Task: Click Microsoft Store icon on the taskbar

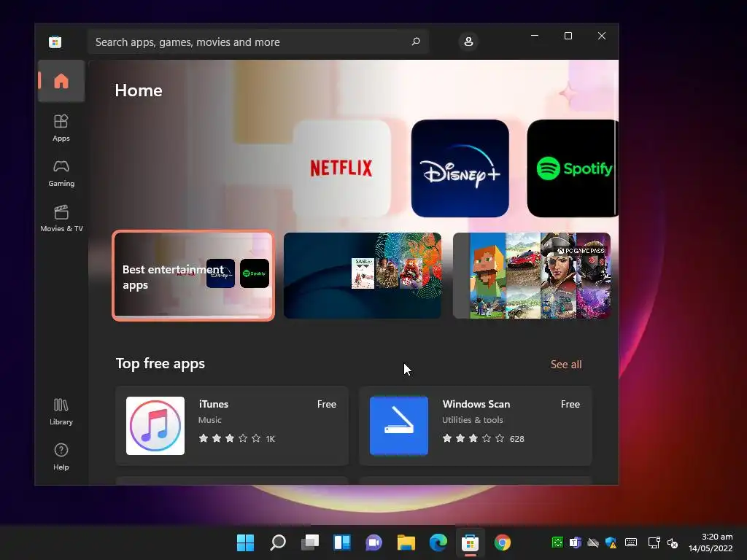Action: point(471,542)
